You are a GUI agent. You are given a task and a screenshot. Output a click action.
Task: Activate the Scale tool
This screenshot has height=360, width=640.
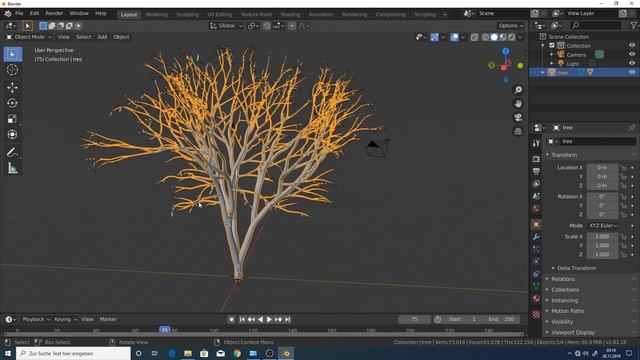13,119
